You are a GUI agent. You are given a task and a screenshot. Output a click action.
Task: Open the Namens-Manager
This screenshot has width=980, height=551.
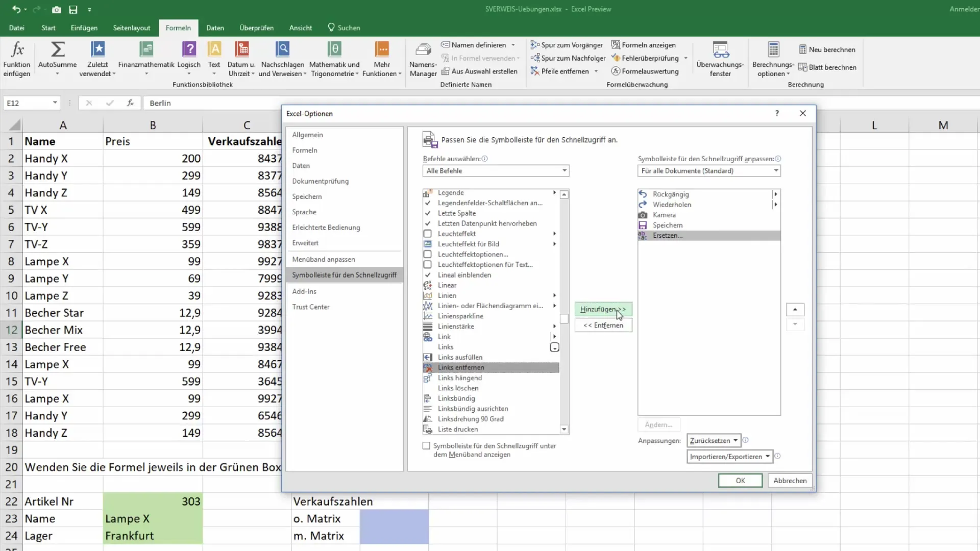click(423, 60)
